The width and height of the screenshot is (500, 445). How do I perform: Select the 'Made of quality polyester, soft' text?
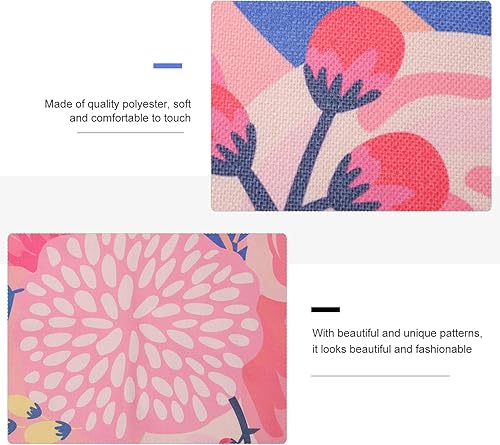coord(118,104)
